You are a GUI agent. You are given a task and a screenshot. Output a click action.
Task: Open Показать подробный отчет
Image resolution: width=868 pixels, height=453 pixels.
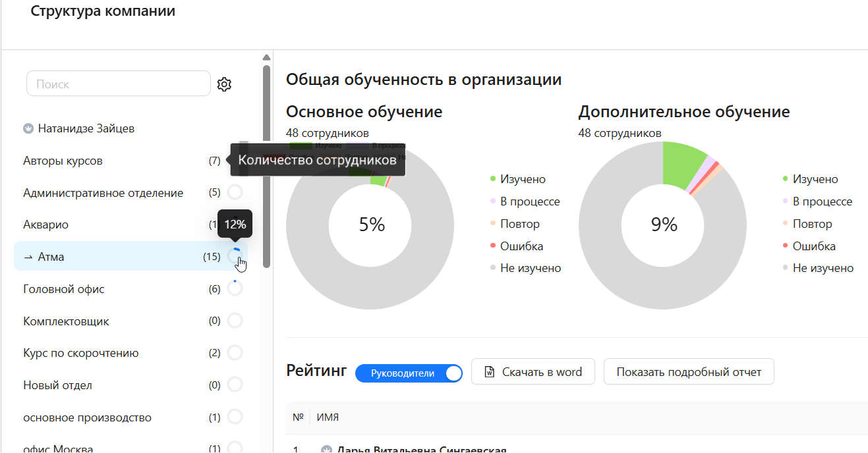688,371
